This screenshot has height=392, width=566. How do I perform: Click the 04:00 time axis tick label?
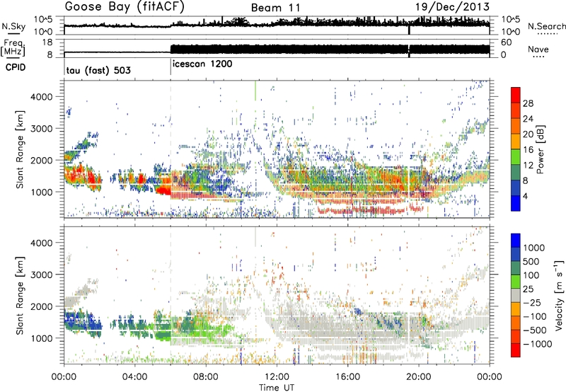click(x=134, y=377)
